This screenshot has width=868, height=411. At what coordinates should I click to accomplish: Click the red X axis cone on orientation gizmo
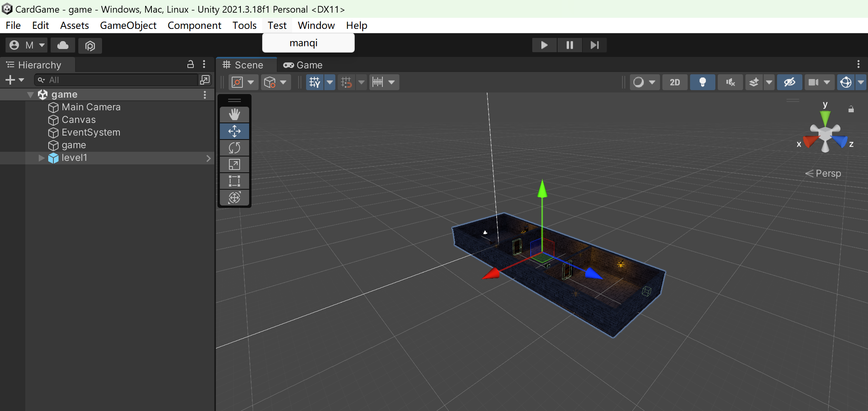click(810, 141)
